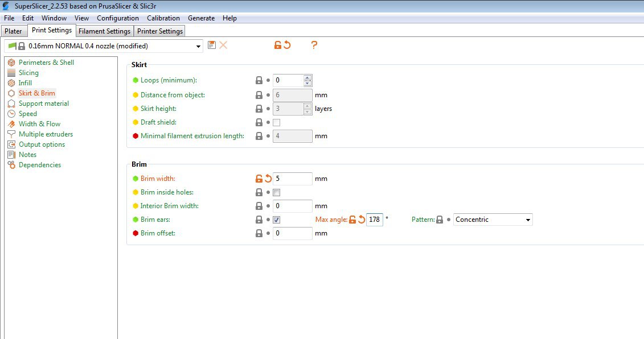Select the Print Settings tab
This screenshot has width=644, height=339.
(x=51, y=30)
